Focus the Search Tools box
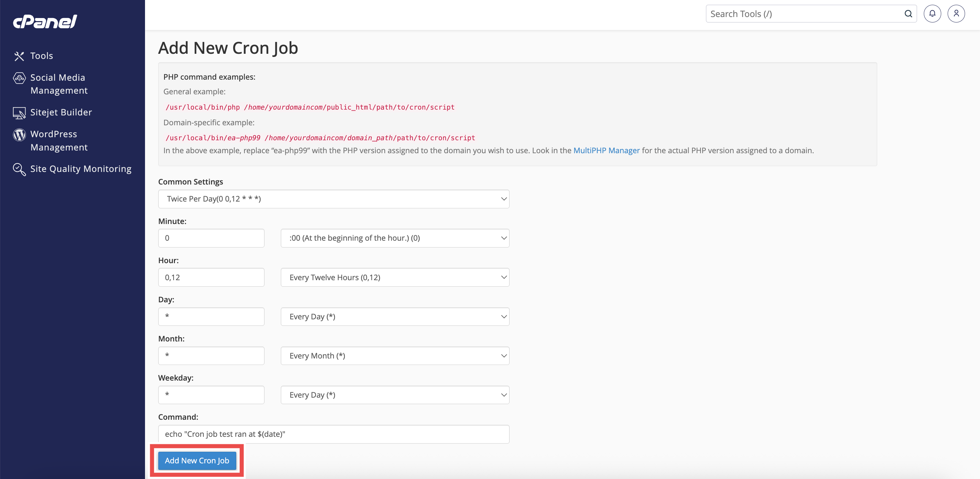 [803, 14]
